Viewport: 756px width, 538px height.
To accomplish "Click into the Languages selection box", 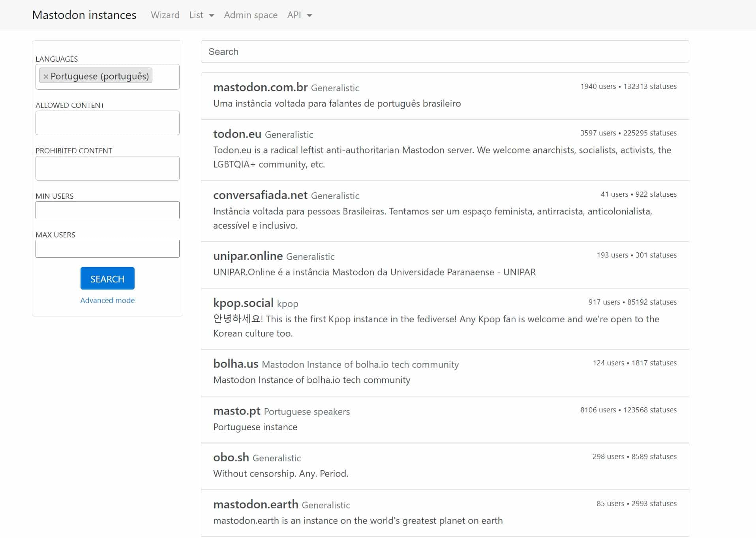I will (165, 77).
